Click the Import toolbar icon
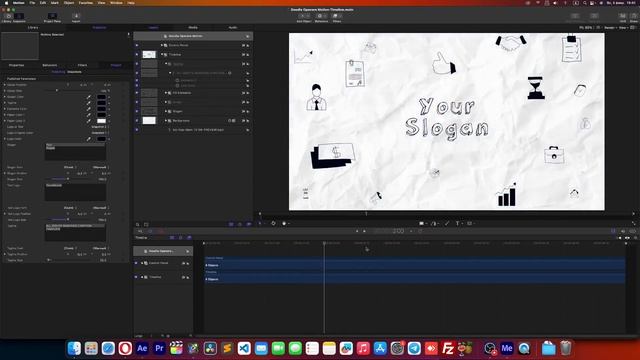 click(76, 16)
